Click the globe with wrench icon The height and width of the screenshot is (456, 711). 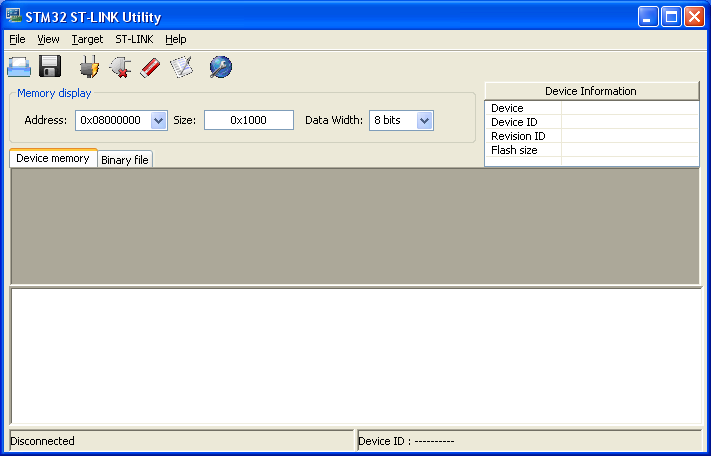tap(221, 67)
